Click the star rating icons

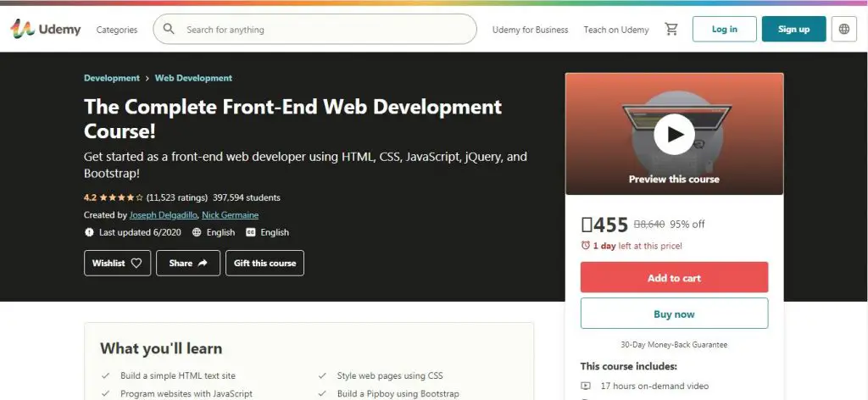point(122,197)
